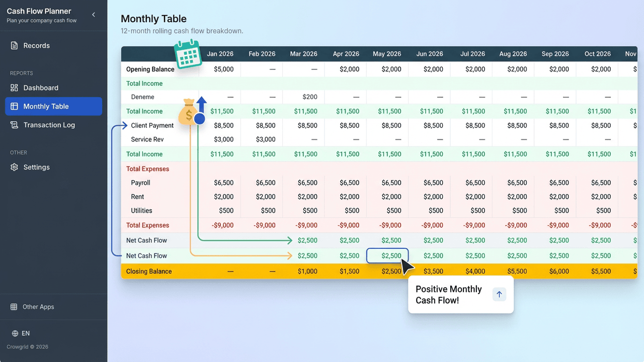The width and height of the screenshot is (644, 362).
Task: Click the $3,500 closing balance in Jun 2026
Action: [433, 271]
